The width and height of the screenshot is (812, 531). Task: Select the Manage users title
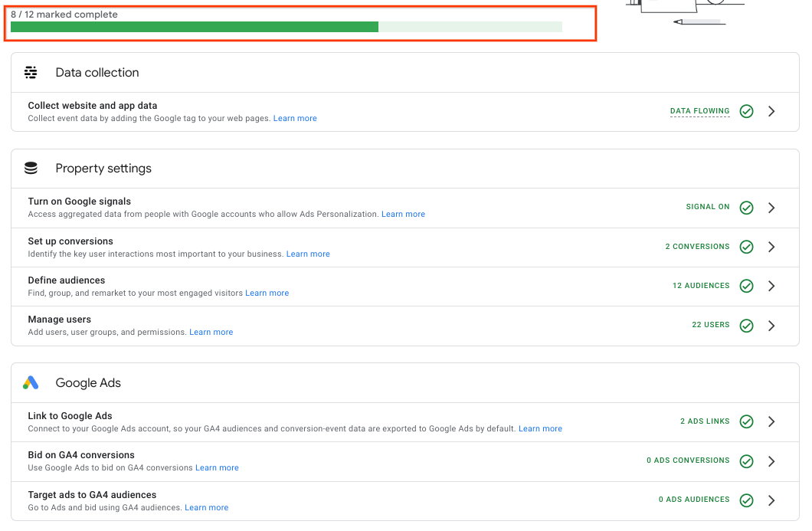(60, 320)
